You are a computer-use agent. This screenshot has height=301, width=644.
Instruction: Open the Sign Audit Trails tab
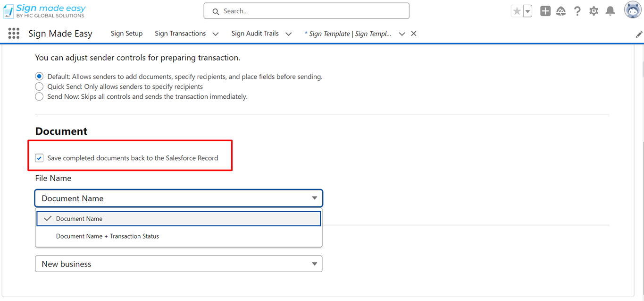tap(255, 34)
